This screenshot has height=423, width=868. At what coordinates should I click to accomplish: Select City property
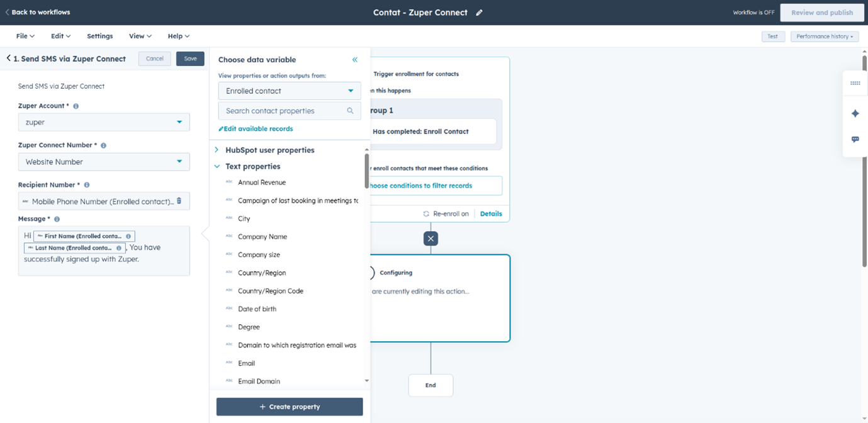[x=244, y=219]
